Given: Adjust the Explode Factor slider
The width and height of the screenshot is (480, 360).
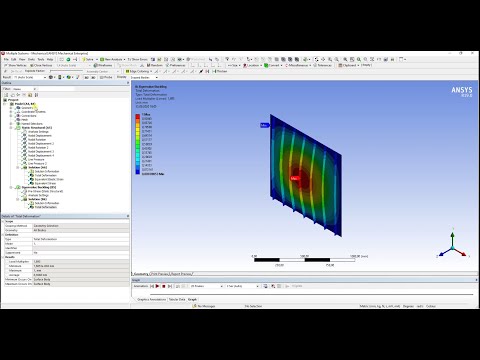Looking at the screenshot, I should point(66,71).
